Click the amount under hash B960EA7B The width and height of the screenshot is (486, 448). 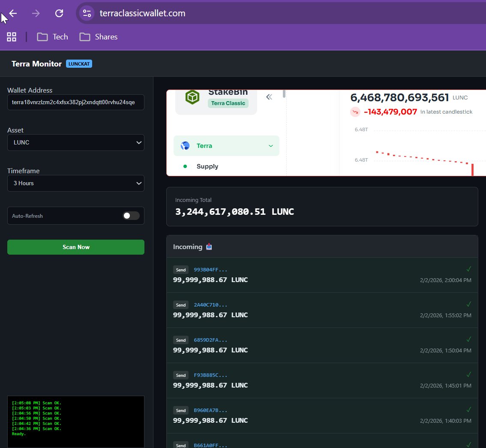coord(210,421)
